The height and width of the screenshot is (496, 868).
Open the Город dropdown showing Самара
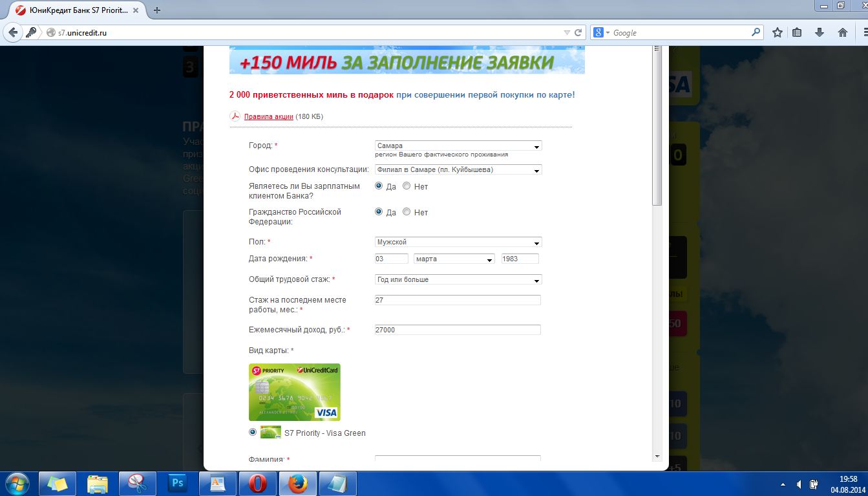click(x=458, y=146)
